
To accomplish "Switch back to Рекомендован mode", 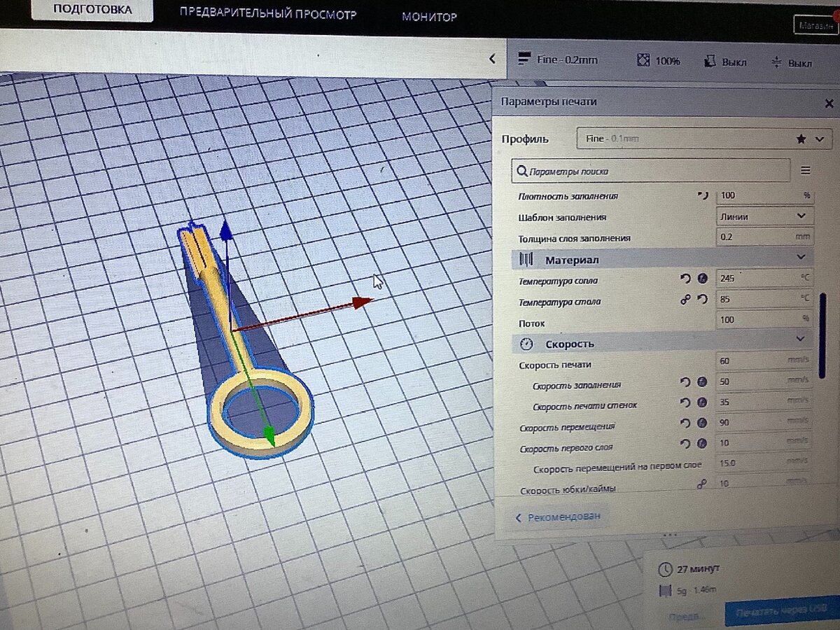I will [558, 517].
